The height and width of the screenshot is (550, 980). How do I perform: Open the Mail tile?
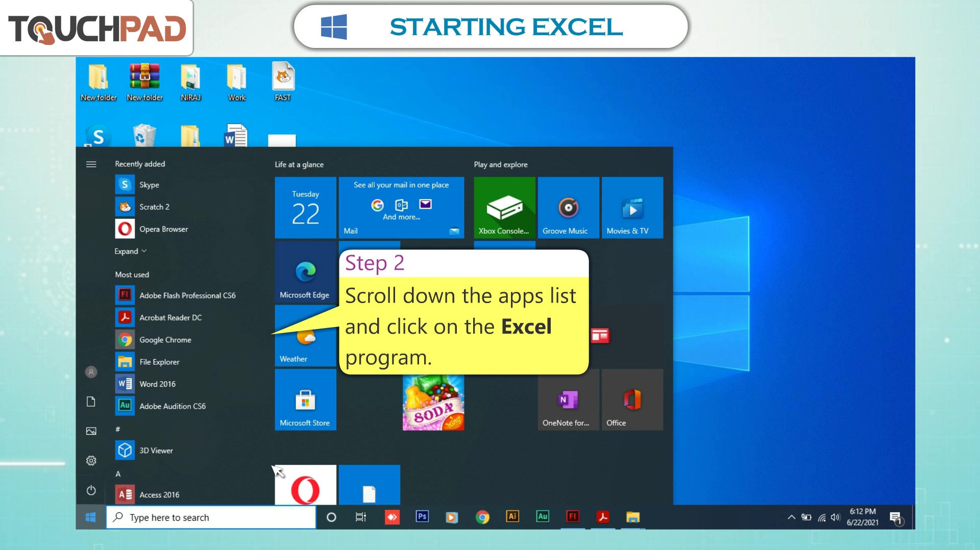(x=401, y=208)
